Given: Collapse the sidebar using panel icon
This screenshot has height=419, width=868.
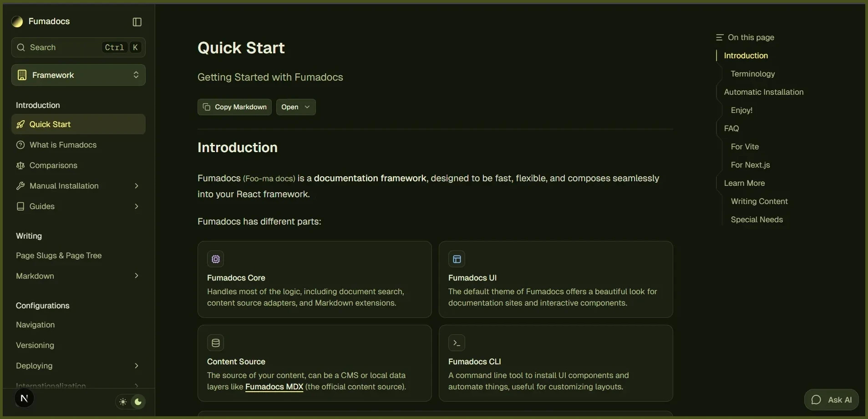Looking at the screenshot, I should point(137,22).
